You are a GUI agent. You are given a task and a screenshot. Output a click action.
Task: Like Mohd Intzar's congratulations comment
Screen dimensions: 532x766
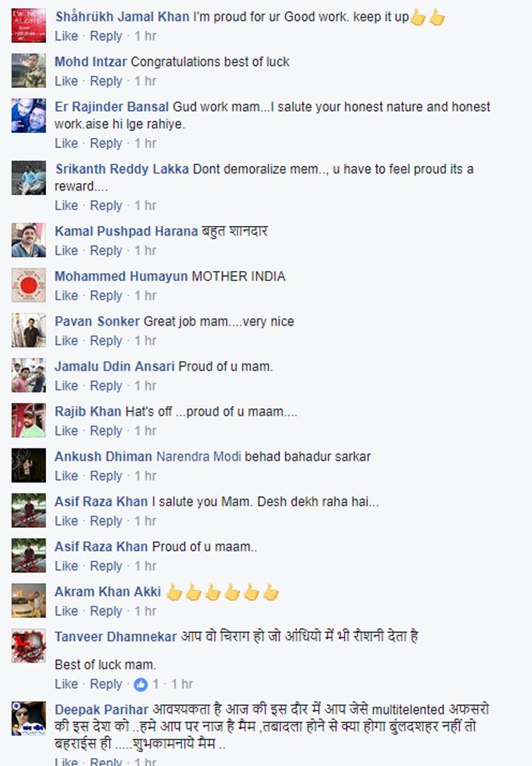coord(66,81)
